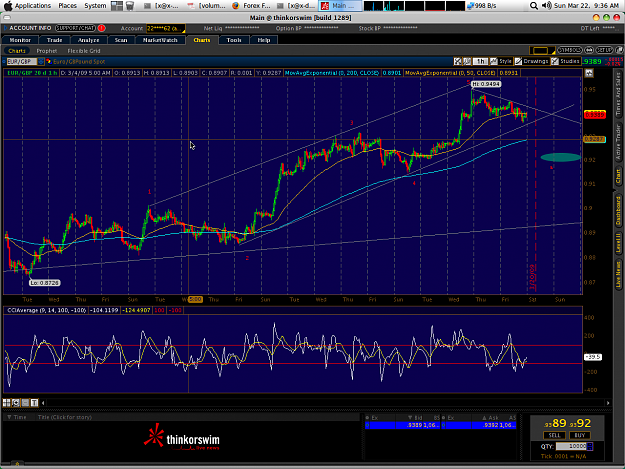Open the Places menu
The image size is (625, 469).
coord(67,6)
